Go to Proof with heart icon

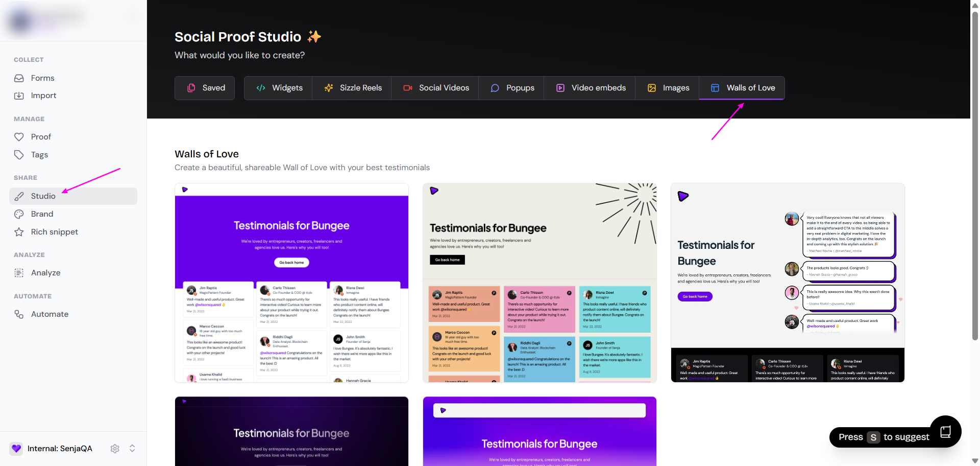(41, 137)
